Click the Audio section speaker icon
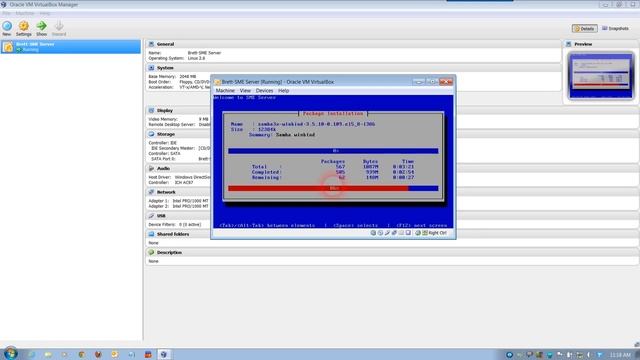This screenshot has width=640, height=360. point(151,169)
